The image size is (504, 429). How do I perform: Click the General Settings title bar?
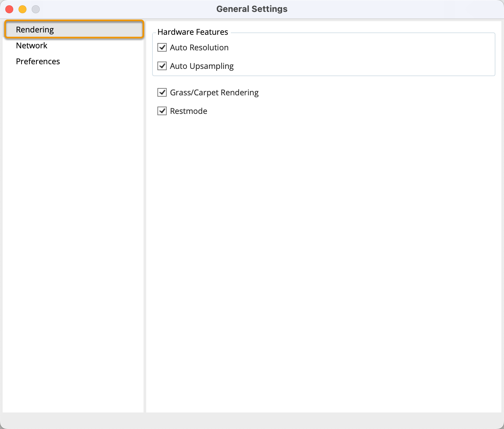pos(252,9)
